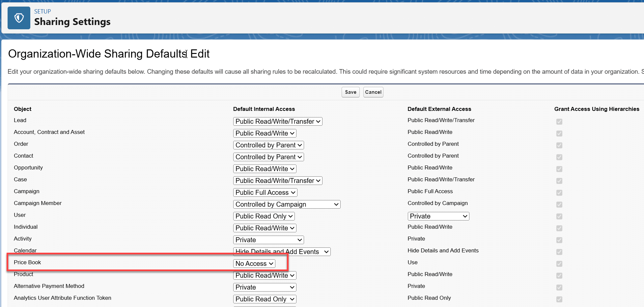The image size is (644, 307).
Task: Toggle the Campaign hierarchy access checkbox
Action: 559,193
